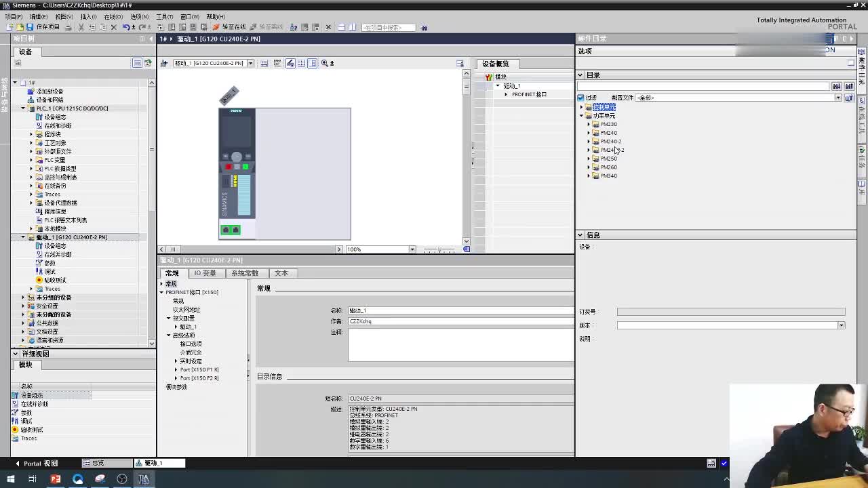Open the 项目(P) menu

(14, 16)
